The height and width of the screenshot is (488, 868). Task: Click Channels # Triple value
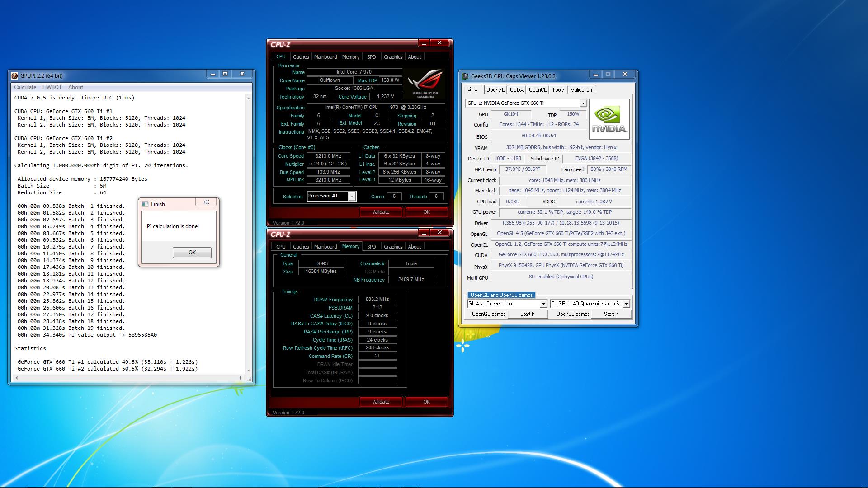(411, 263)
